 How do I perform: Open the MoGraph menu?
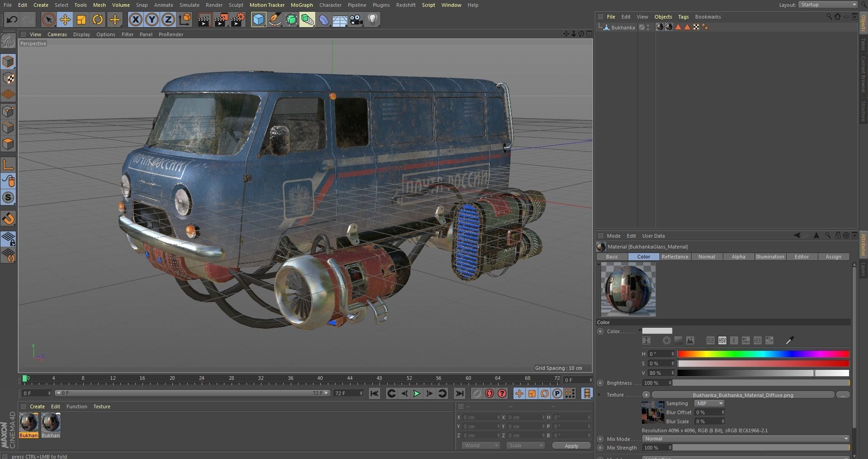pyautogui.click(x=302, y=5)
